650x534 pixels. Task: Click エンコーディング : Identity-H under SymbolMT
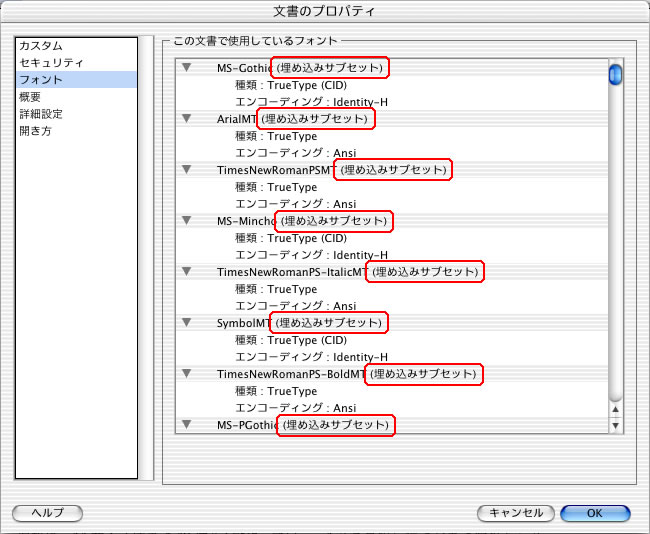click(311, 357)
